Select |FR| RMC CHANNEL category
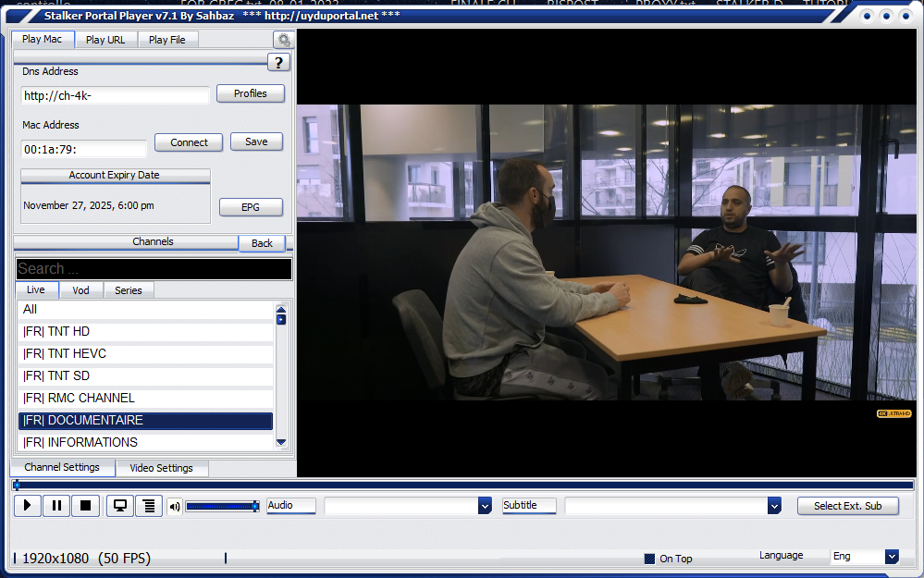 (145, 399)
